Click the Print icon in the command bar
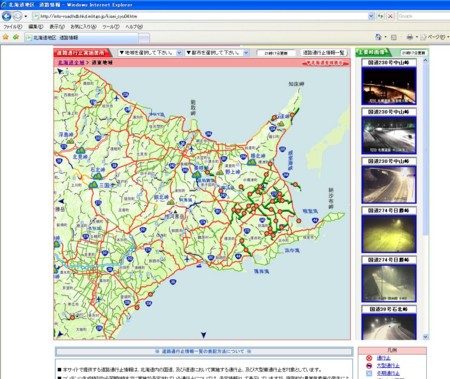The height and width of the screenshot is (379, 450). pyautogui.click(x=410, y=37)
